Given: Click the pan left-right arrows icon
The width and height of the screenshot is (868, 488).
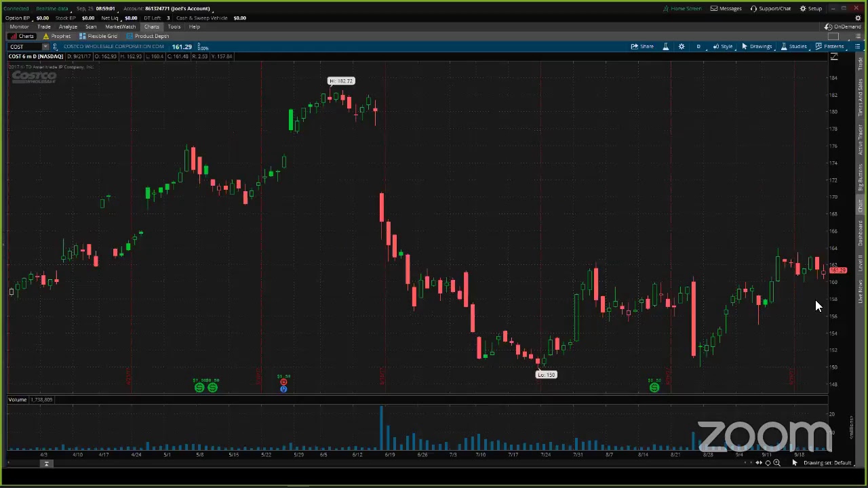Looking at the screenshot, I should [x=759, y=463].
